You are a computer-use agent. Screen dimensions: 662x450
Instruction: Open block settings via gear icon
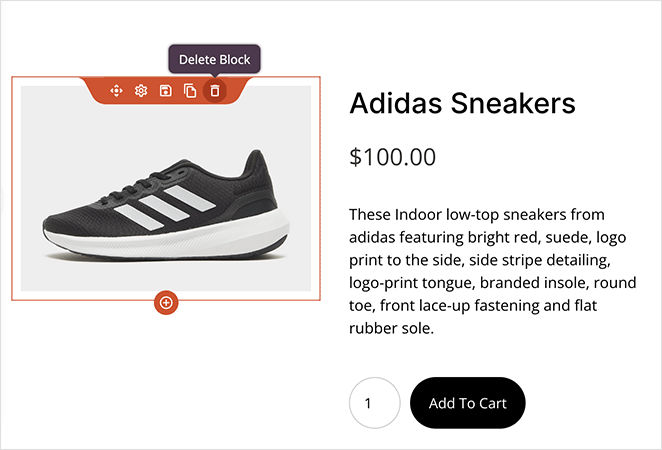pos(141,91)
